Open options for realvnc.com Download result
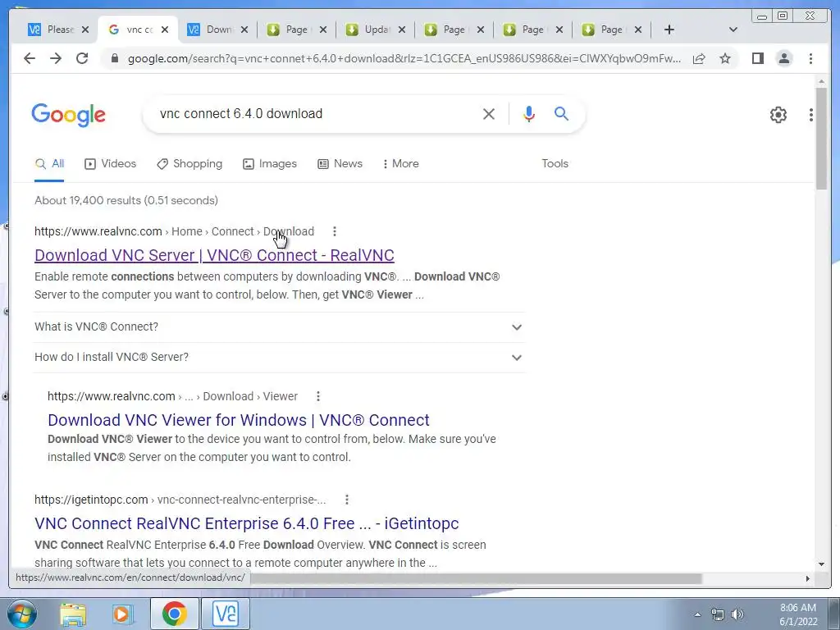The height and width of the screenshot is (630, 840). pyautogui.click(x=335, y=231)
